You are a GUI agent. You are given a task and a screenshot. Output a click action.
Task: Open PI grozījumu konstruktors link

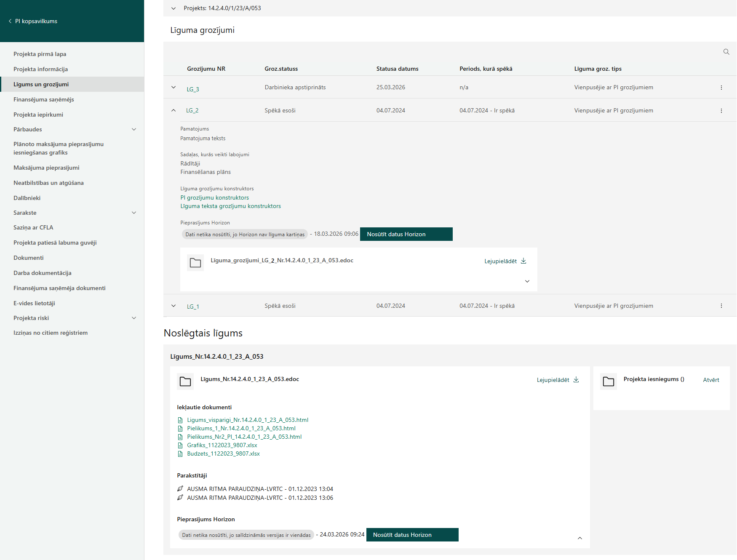pos(214,197)
